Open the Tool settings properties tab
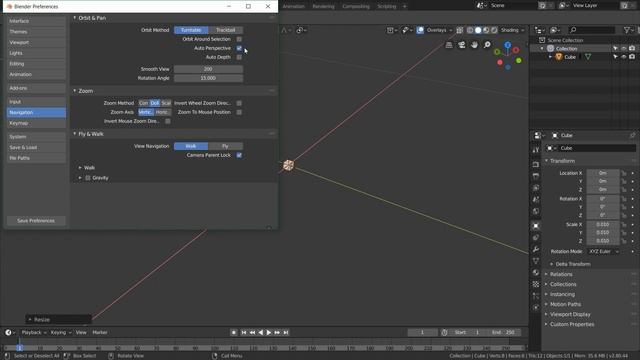 [x=536, y=150]
